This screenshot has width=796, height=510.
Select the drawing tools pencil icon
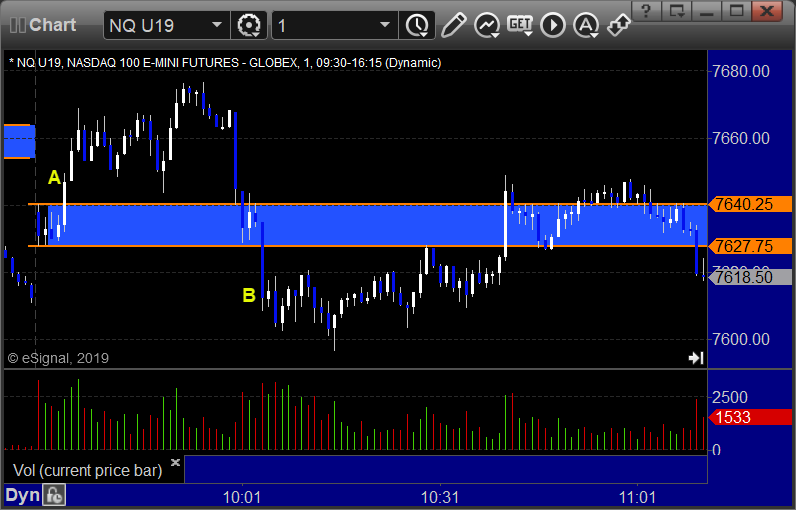pos(453,25)
